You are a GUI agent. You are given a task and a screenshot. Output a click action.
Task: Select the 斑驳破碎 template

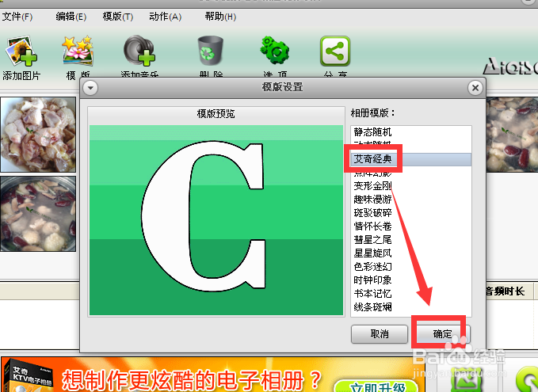(x=411, y=213)
